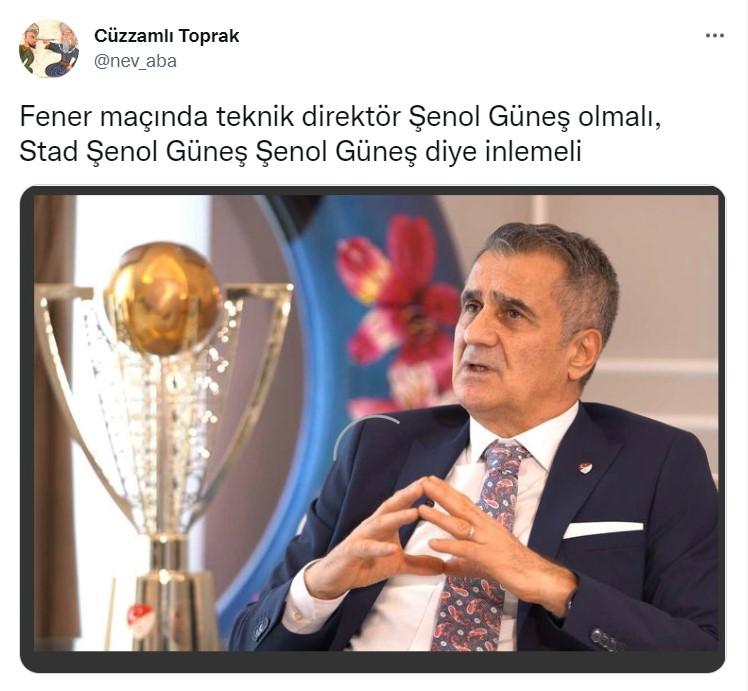This screenshot has width=748, height=691.
Task: Open the tweet's three-dot more options menu
Action: pyautogui.click(x=715, y=36)
